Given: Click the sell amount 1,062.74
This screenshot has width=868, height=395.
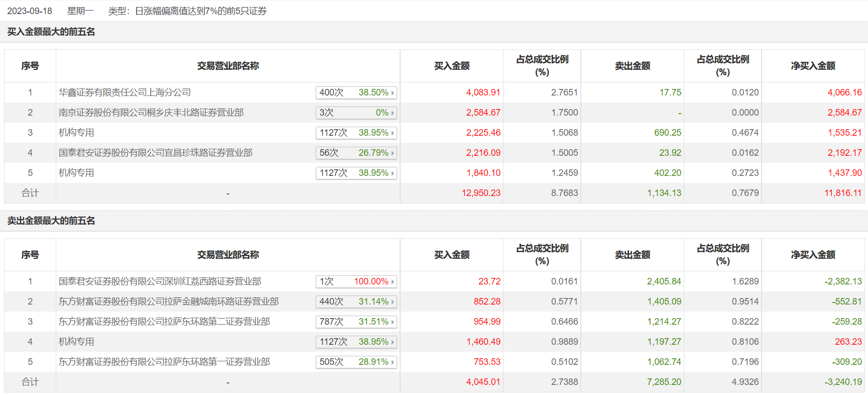Looking at the screenshot, I should coord(664,362).
